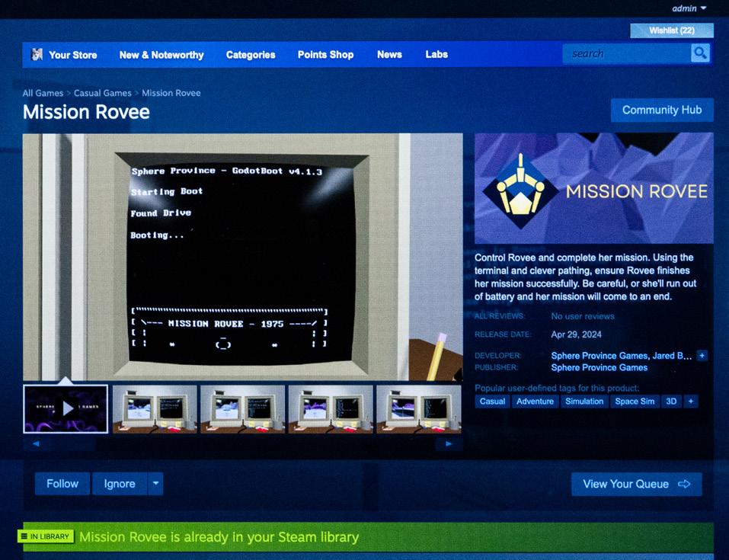
Task: Click the search magnifier icon
Action: 700,53
